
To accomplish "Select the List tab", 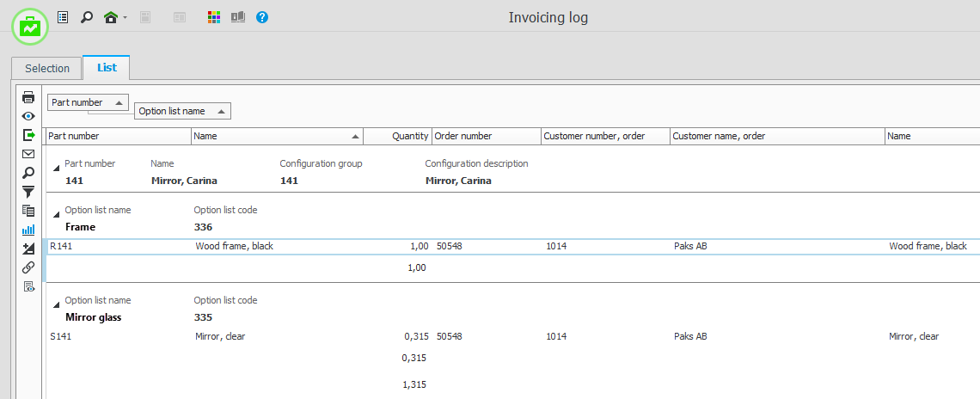I will point(107,68).
